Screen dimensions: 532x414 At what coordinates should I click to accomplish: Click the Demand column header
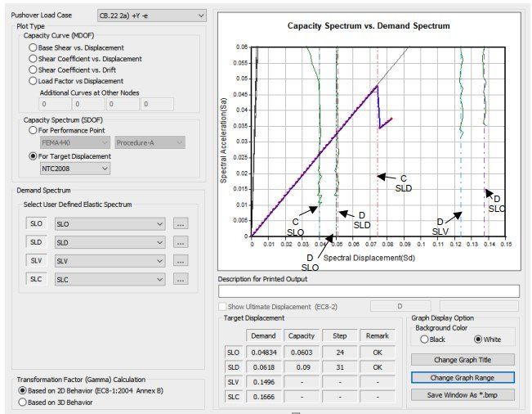[x=264, y=335]
